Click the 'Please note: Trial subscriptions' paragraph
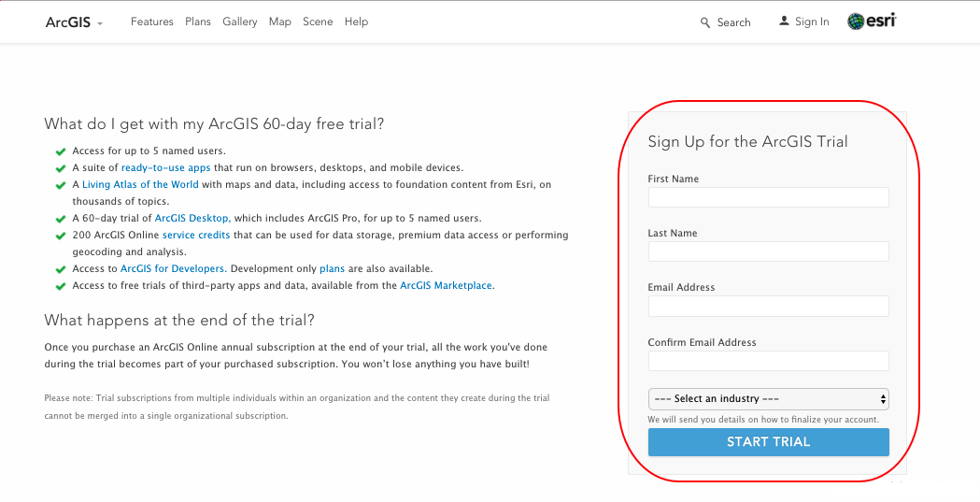980x502 pixels. [297, 407]
